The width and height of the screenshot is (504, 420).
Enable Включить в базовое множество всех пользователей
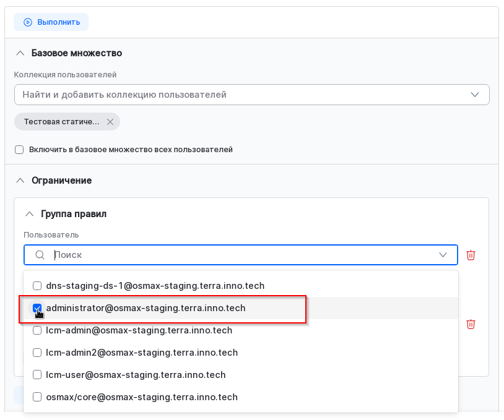point(19,150)
